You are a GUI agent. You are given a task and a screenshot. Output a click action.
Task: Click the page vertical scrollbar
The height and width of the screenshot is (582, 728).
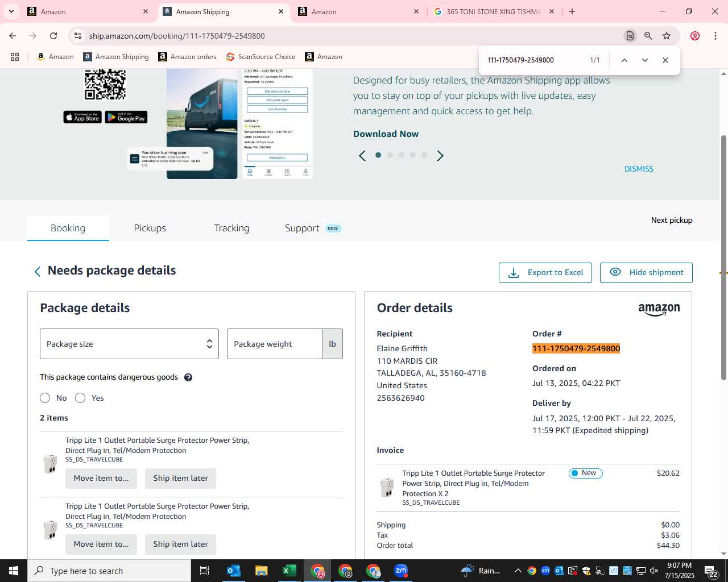723,257
